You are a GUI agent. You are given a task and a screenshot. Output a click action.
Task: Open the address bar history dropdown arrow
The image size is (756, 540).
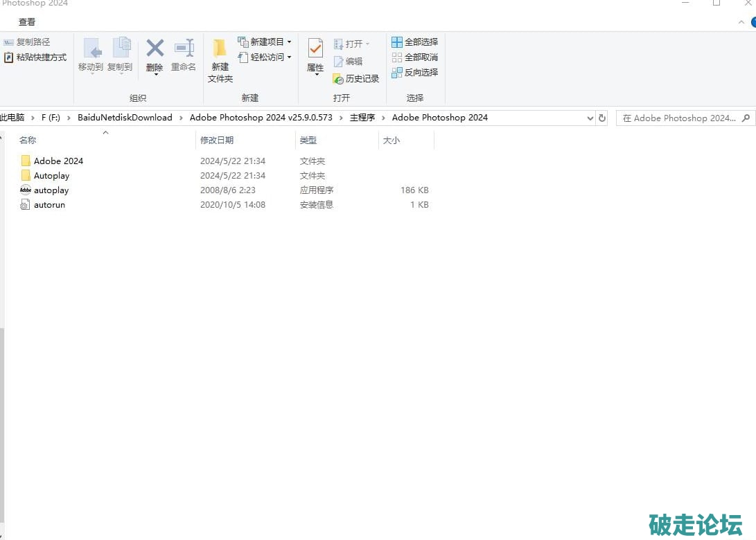(590, 118)
